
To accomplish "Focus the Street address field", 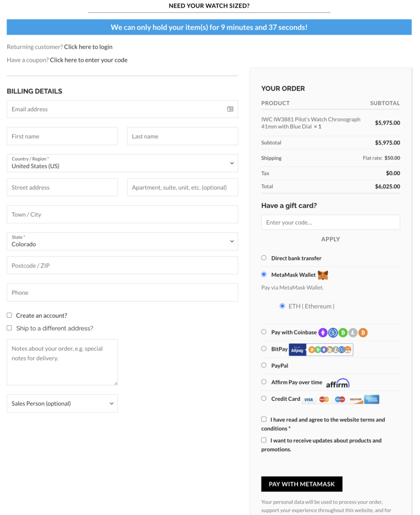I will pos(62,187).
